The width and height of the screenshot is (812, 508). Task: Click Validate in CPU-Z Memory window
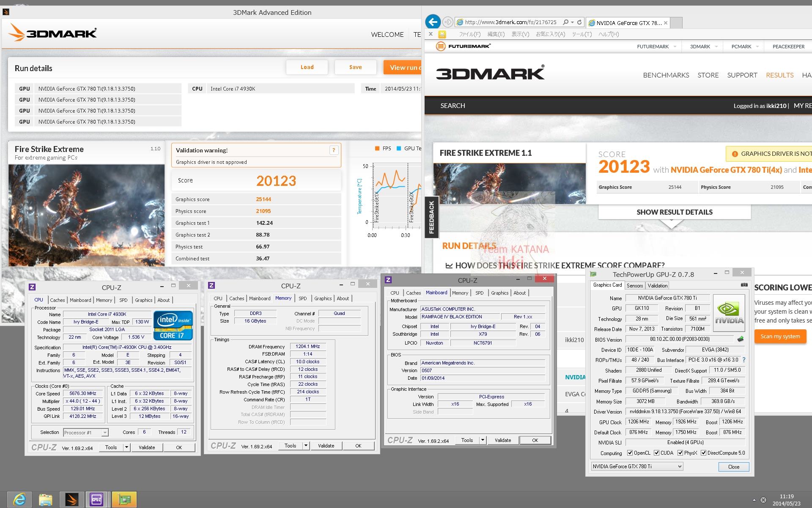(x=326, y=446)
